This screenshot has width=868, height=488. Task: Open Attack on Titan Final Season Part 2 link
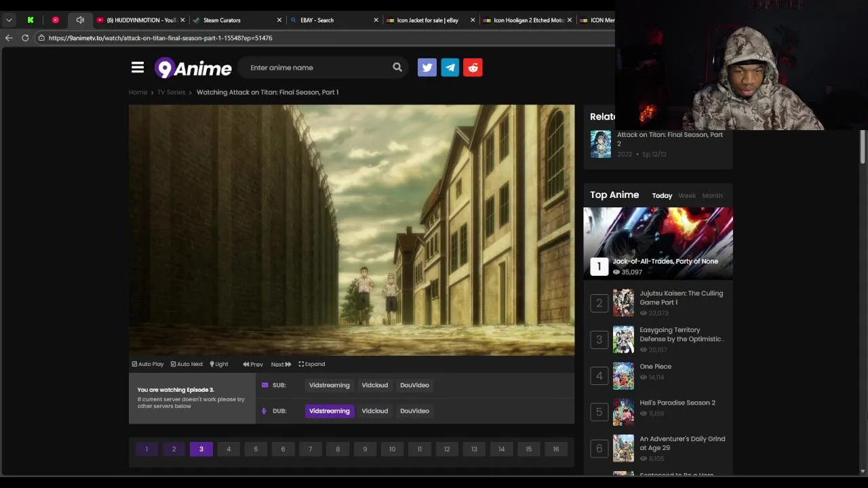pyautogui.click(x=670, y=139)
